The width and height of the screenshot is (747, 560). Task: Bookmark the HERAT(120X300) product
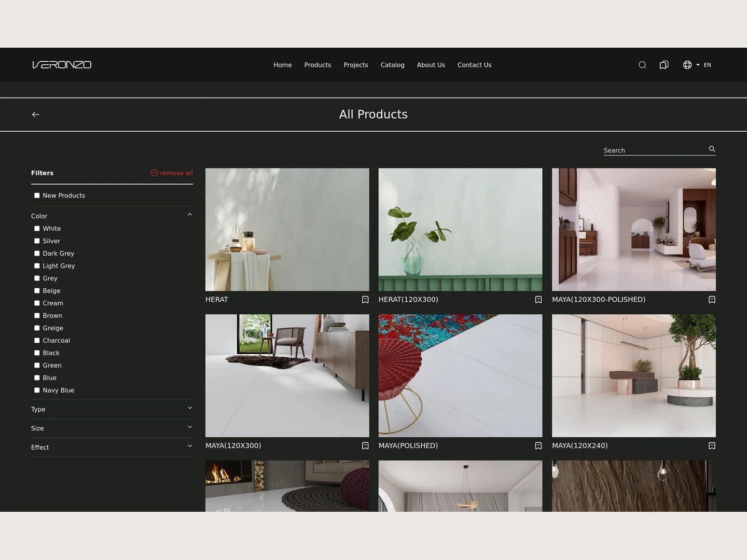(538, 300)
